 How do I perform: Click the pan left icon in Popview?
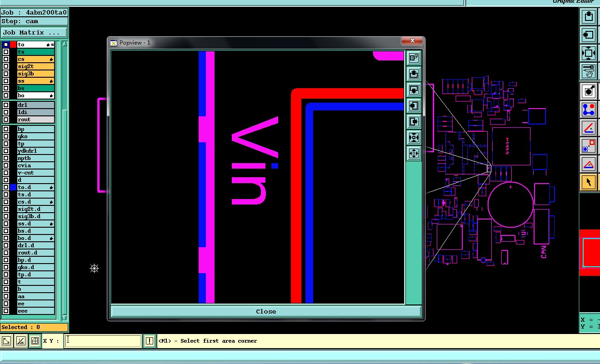coord(414,105)
